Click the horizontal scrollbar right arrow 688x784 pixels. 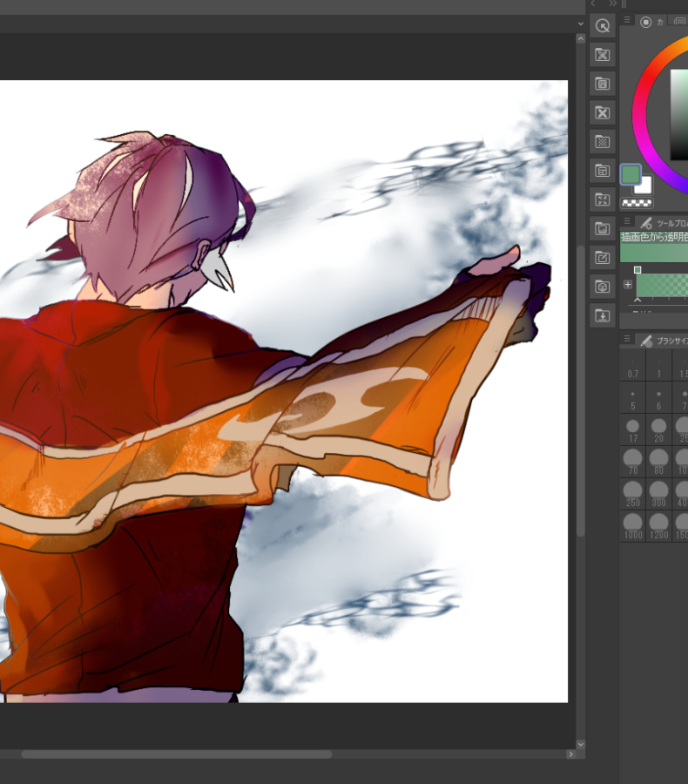point(570,754)
